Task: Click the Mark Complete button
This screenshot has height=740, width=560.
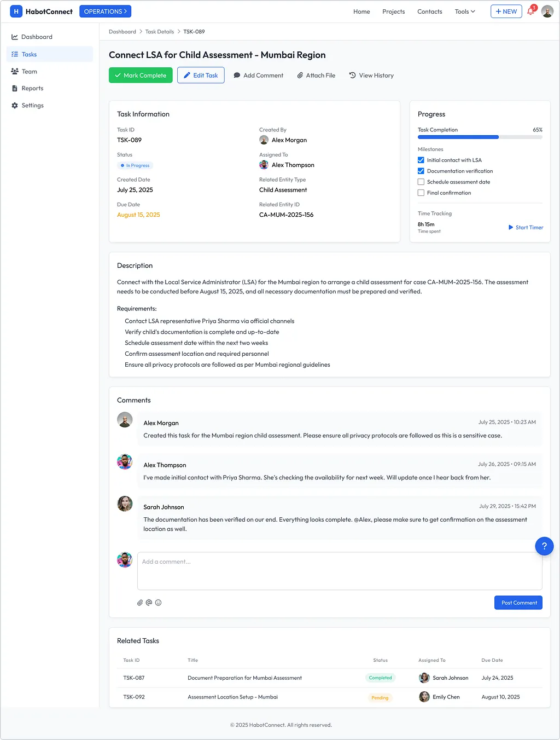Action: pyautogui.click(x=141, y=76)
